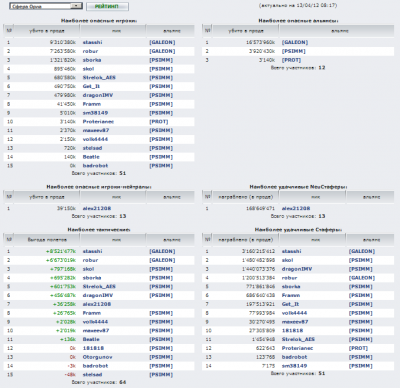
Task: Open [PROT] beside Proterianec in lucky Stafers table
Action: tap(358, 348)
